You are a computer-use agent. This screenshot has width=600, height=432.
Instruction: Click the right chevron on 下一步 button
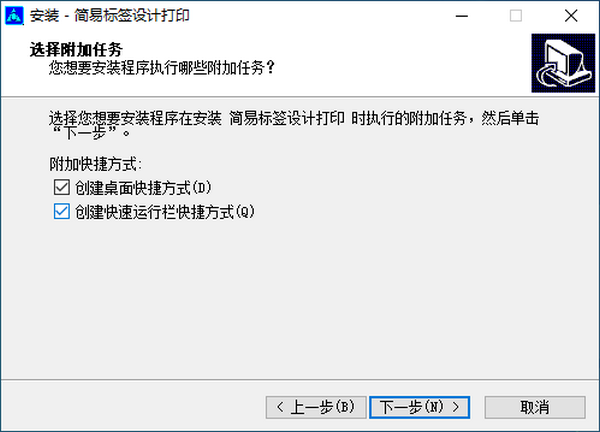pos(456,407)
